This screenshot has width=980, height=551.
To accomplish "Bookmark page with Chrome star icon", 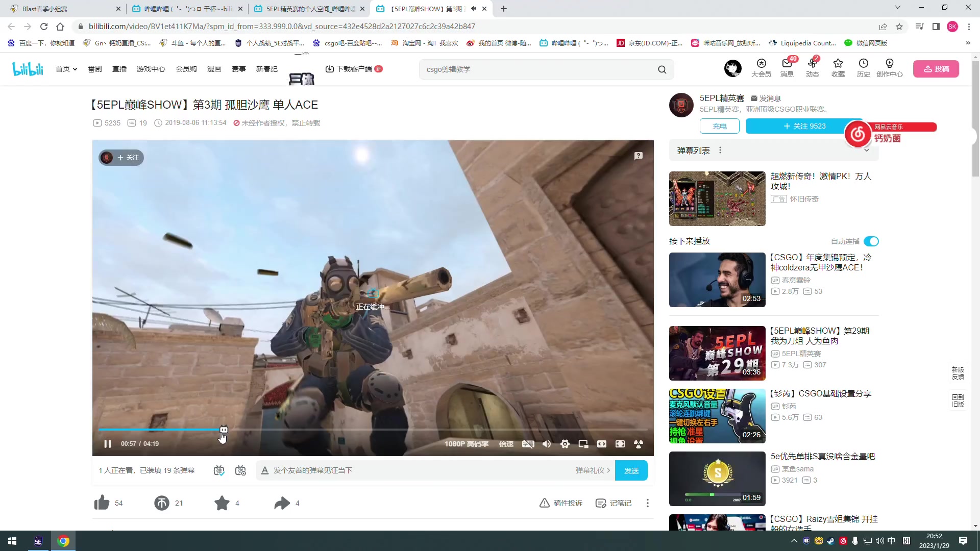I will 899,27.
